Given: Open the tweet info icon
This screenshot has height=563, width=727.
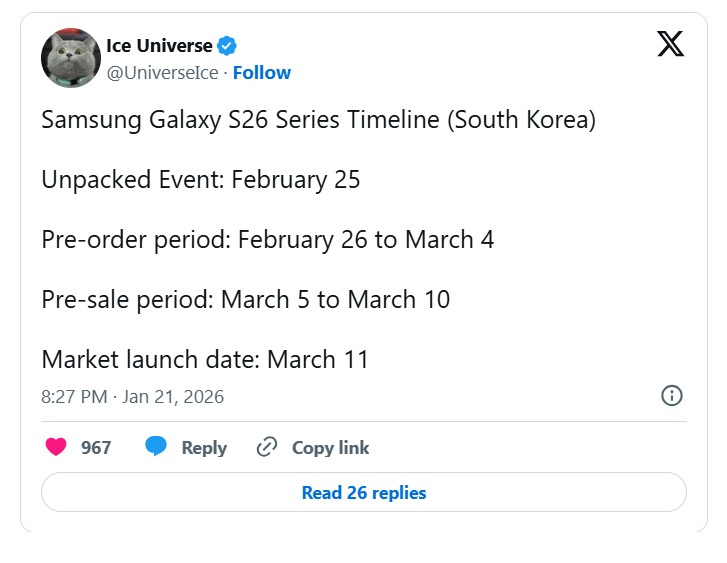Looking at the screenshot, I should (672, 396).
